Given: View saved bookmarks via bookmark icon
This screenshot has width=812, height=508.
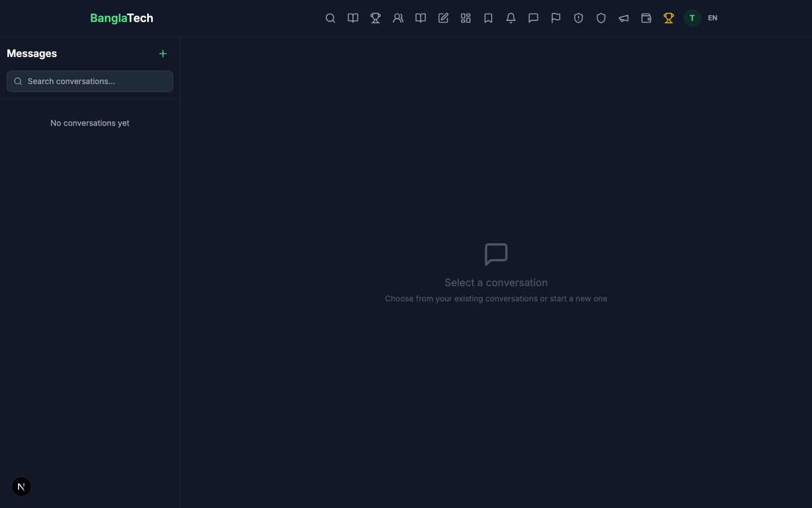Looking at the screenshot, I should 488,18.
